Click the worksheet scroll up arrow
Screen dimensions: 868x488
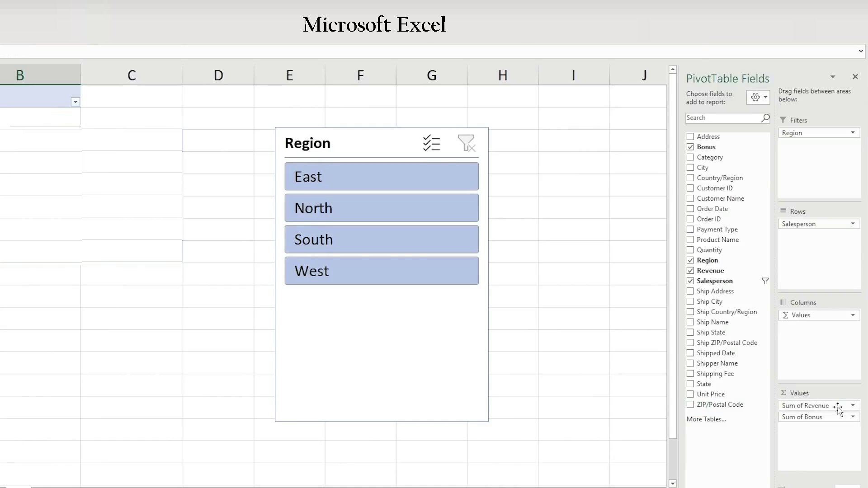[673, 70]
